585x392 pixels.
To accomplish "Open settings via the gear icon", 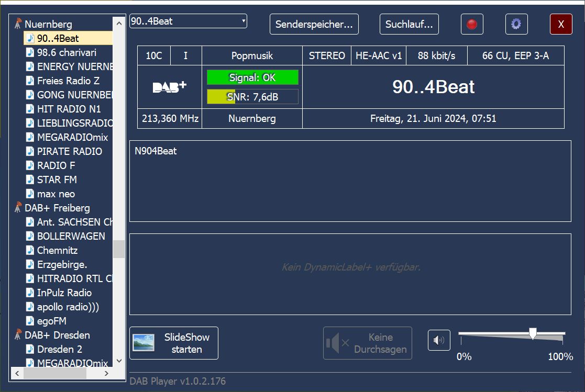I will [x=516, y=24].
